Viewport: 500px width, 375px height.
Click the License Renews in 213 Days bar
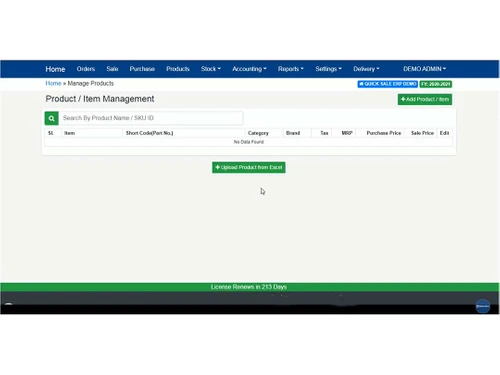pyautogui.click(x=249, y=287)
